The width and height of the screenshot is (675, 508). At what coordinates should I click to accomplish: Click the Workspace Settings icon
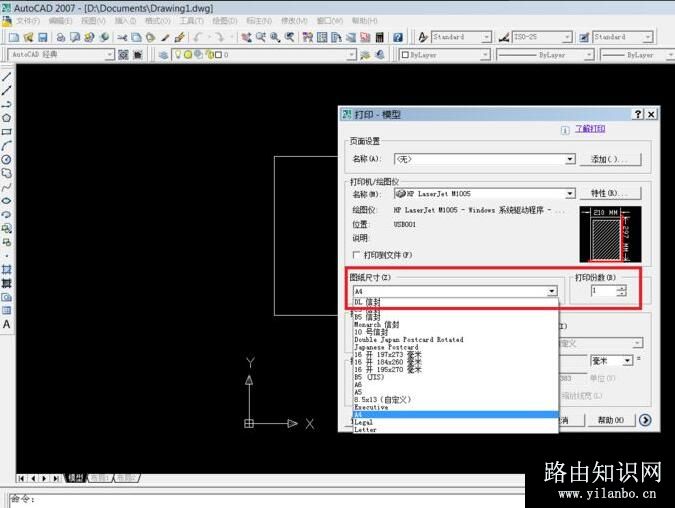tap(123, 55)
